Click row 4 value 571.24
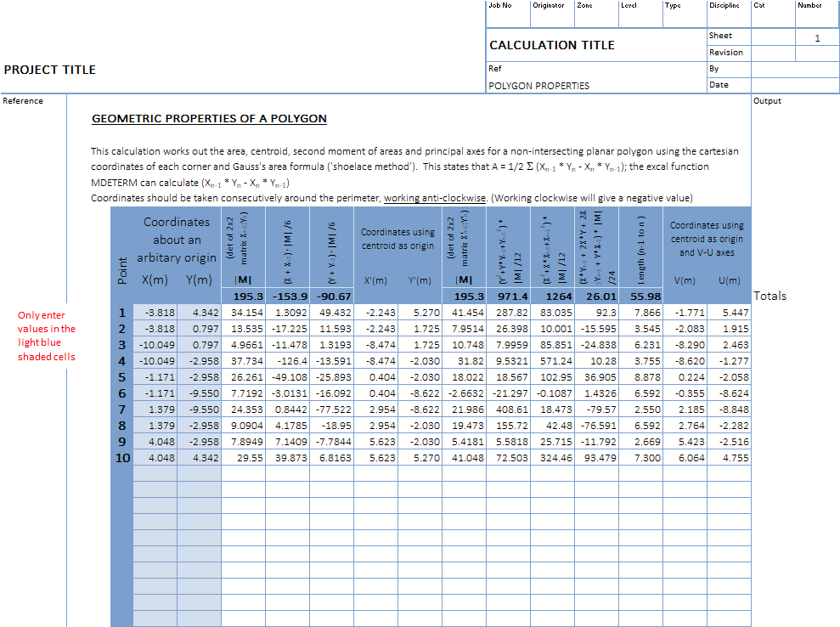Image resolution: width=840 pixels, height=627 pixels. [x=553, y=361]
